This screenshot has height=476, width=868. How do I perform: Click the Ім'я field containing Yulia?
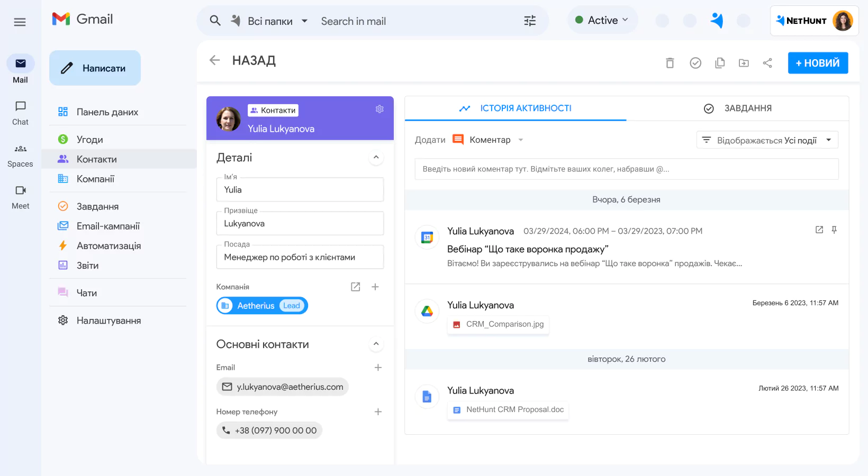[300, 189]
